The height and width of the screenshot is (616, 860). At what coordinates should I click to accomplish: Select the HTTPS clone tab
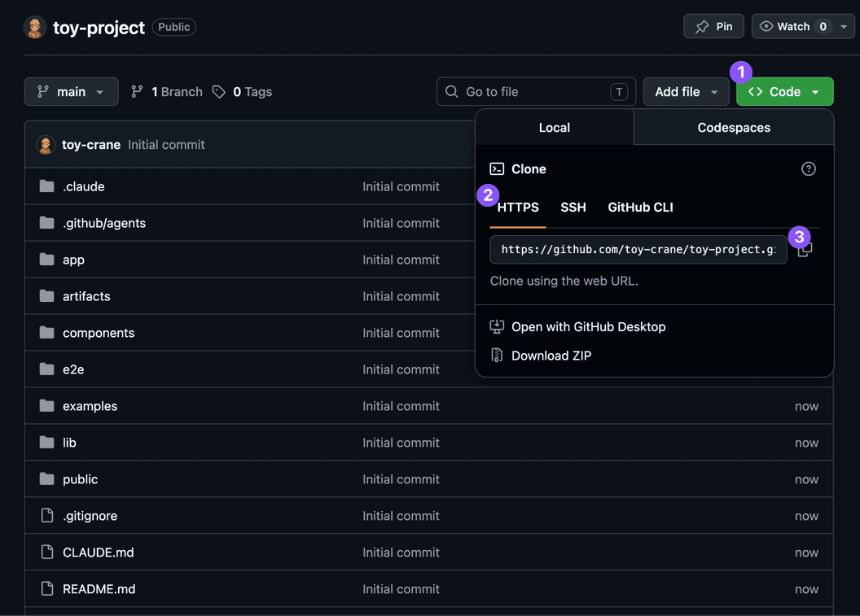pos(518,208)
